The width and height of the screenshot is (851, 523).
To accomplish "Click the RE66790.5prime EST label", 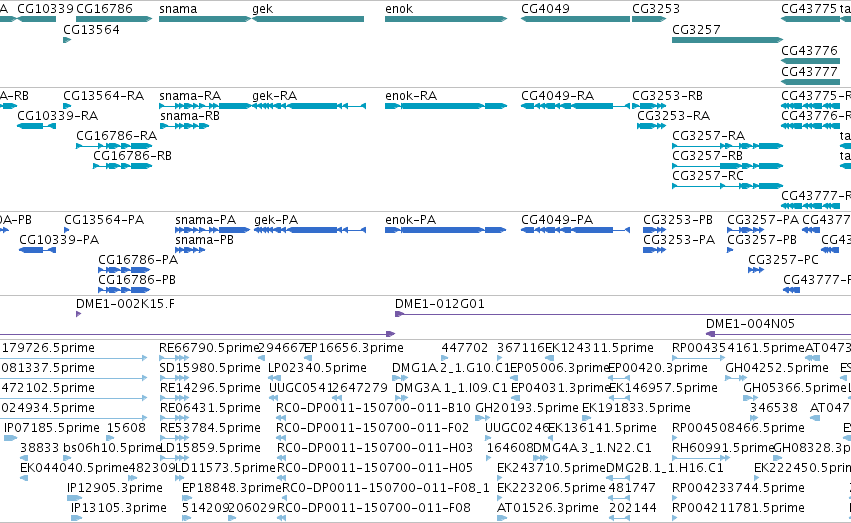I will [x=208, y=348].
